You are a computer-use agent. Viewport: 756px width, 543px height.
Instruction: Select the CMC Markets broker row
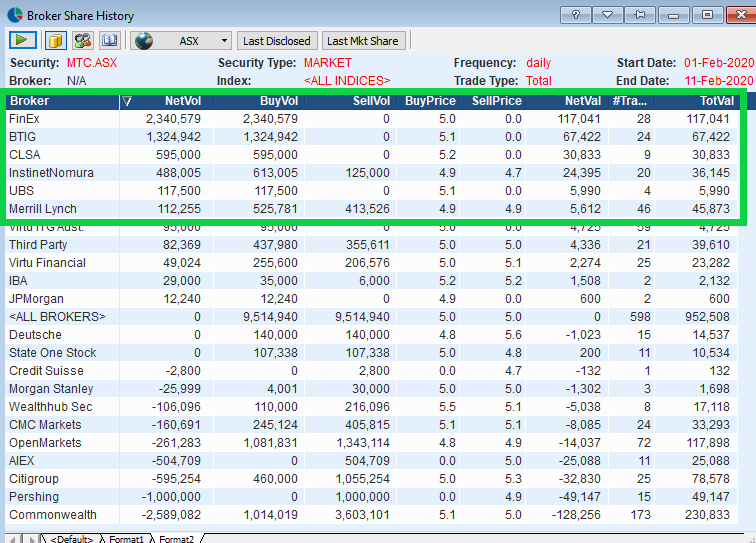tap(372, 425)
